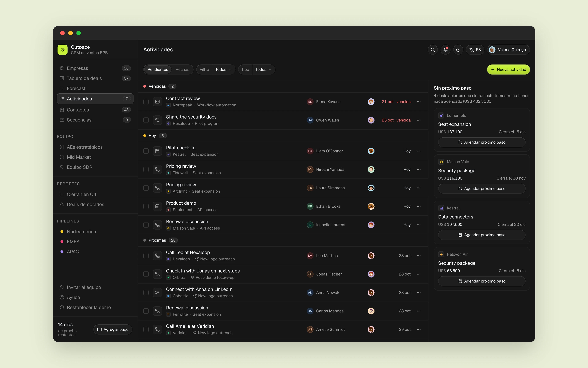This screenshot has width=588, height=368.
Task: Tick checkbox for Call Leo at Hexaloop
Action: click(146, 256)
